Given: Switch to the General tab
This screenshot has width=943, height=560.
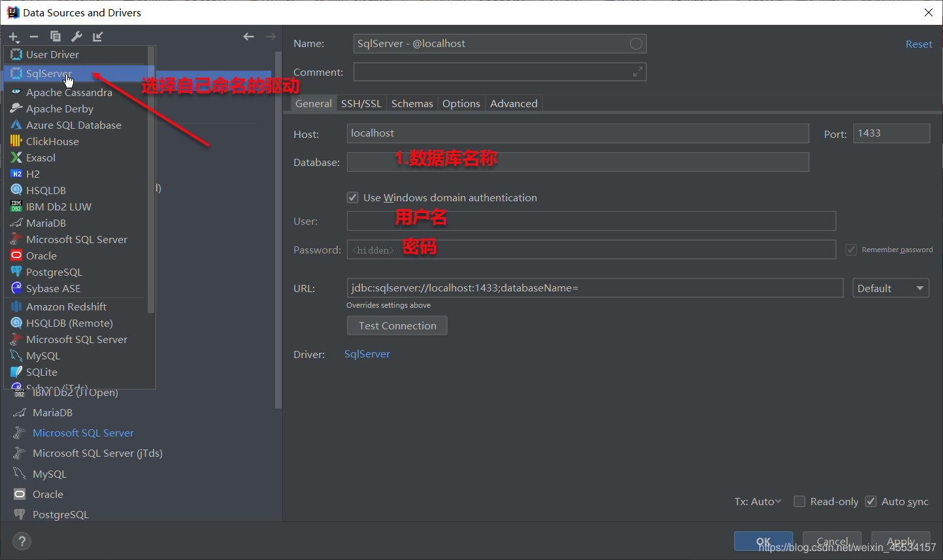Looking at the screenshot, I should 314,103.
